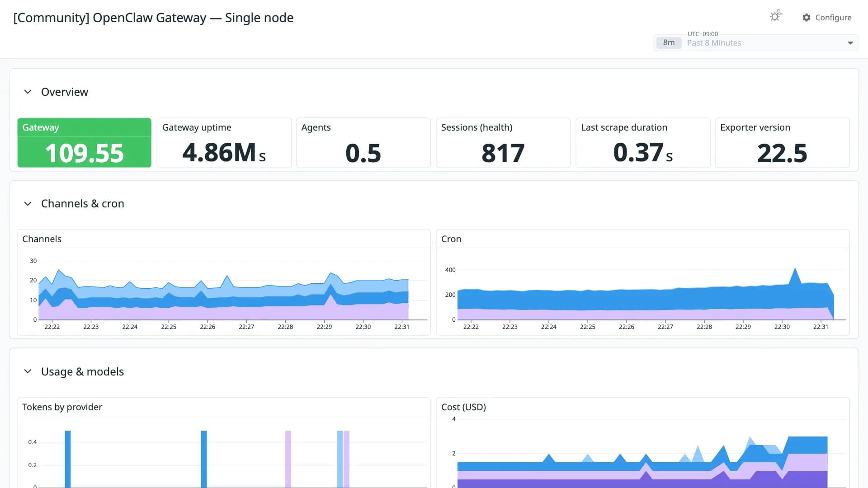Click the Exporter version 22.5 value
868x488 pixels.
(x=782, y=153)
